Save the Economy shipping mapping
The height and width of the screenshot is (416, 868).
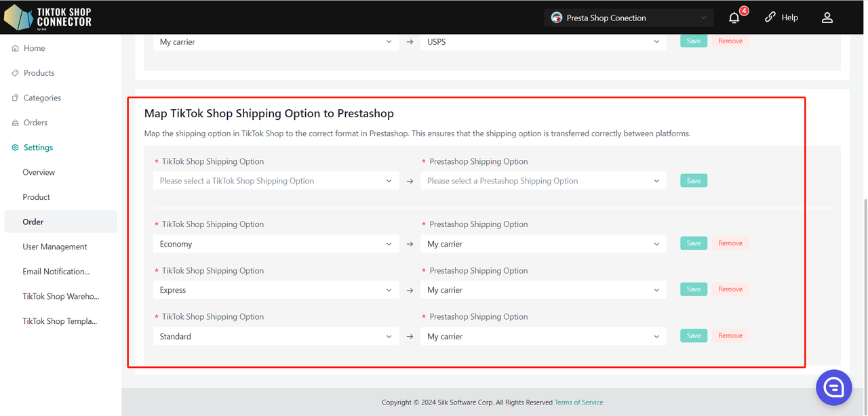[x=694, y=243]
